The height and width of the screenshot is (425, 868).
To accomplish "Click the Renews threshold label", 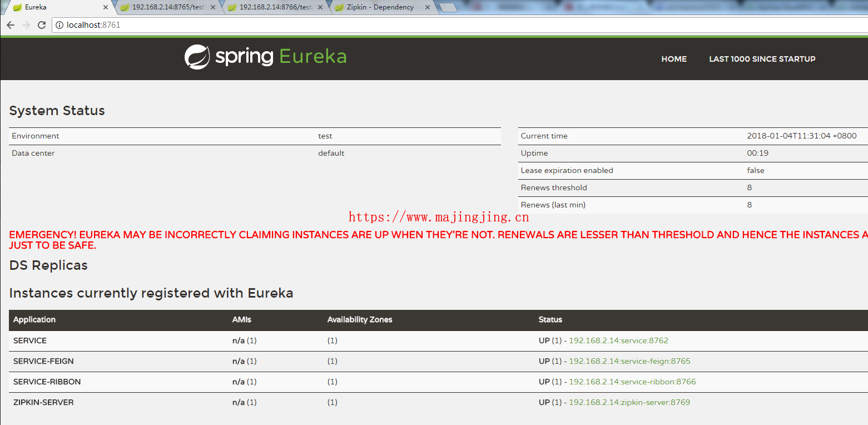I will [x=554, y=188].
